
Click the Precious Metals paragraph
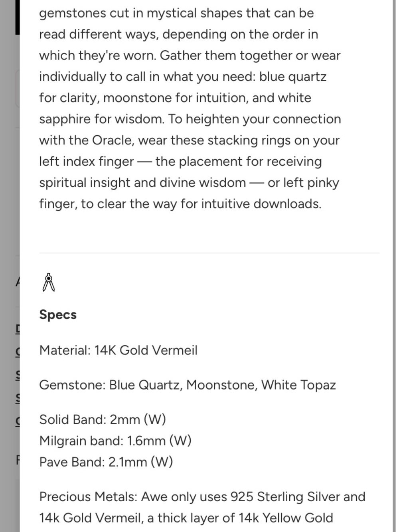202,507
